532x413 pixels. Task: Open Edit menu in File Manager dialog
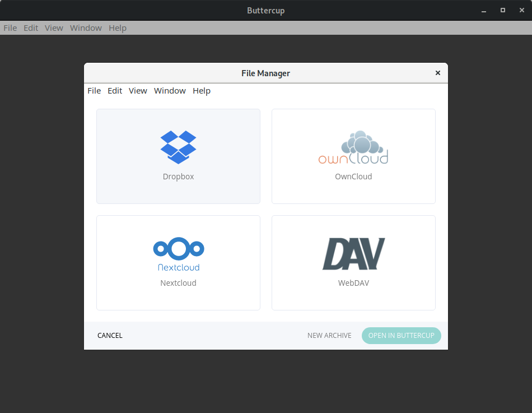pyautogui.click(x=115, y=91)
